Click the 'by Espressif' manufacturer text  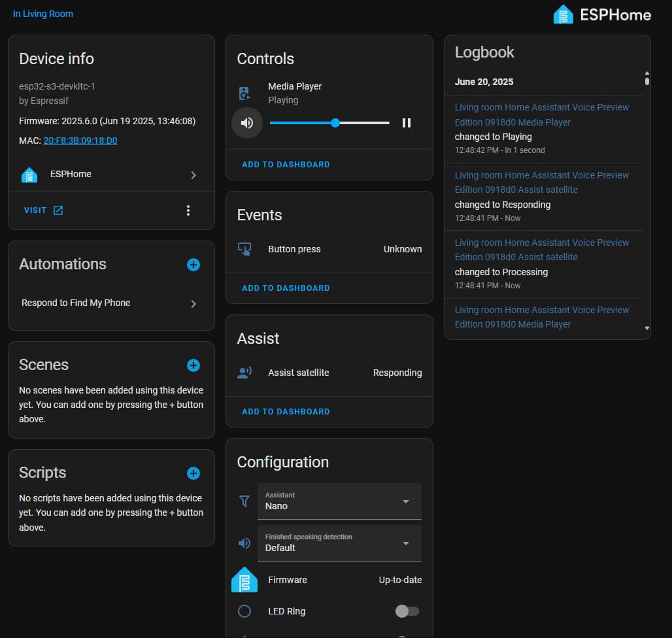coord(44,101)
